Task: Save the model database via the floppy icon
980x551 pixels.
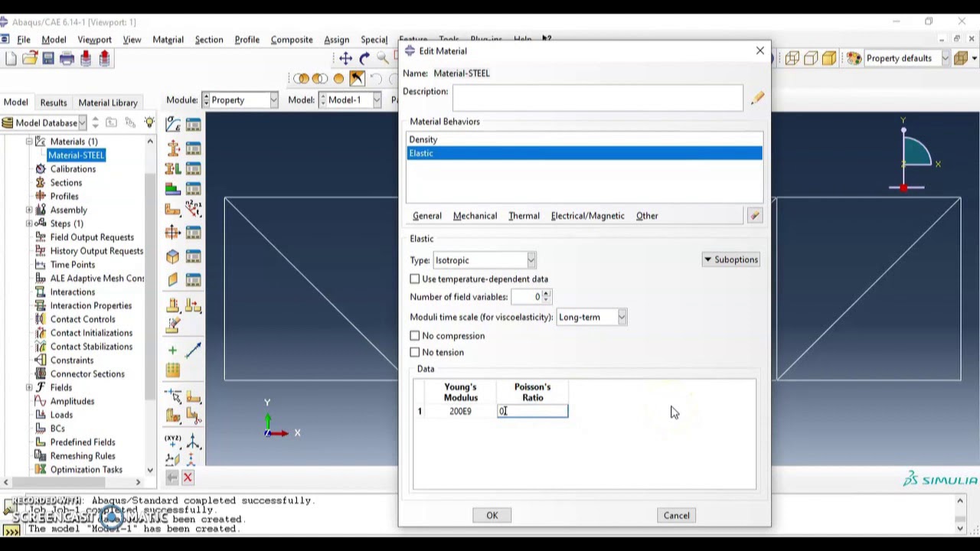Action: (48, 59)
